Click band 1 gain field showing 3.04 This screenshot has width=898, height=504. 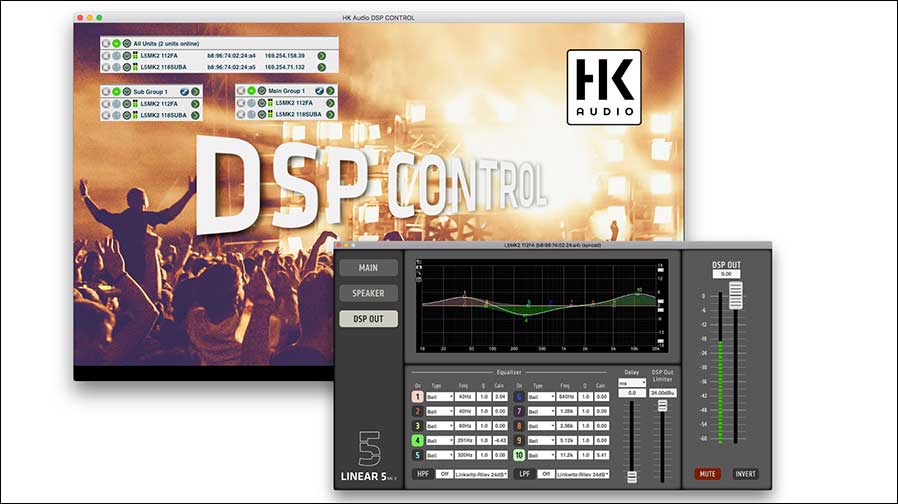click(500, 396)
